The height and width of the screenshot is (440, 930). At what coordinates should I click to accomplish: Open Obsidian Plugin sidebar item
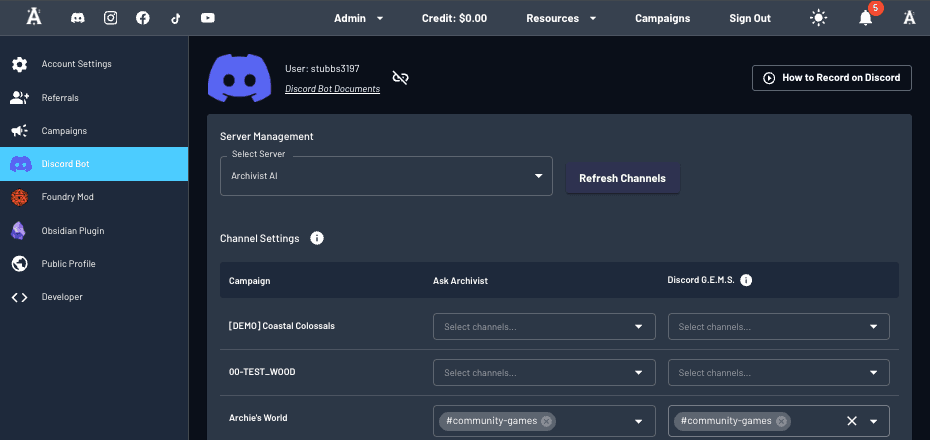[x=94, y=231]
